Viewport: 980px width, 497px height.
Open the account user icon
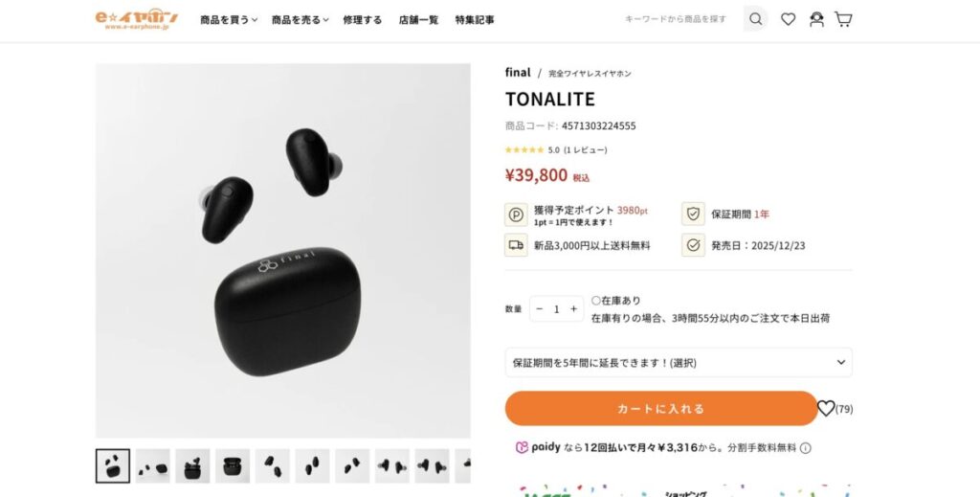816,19
